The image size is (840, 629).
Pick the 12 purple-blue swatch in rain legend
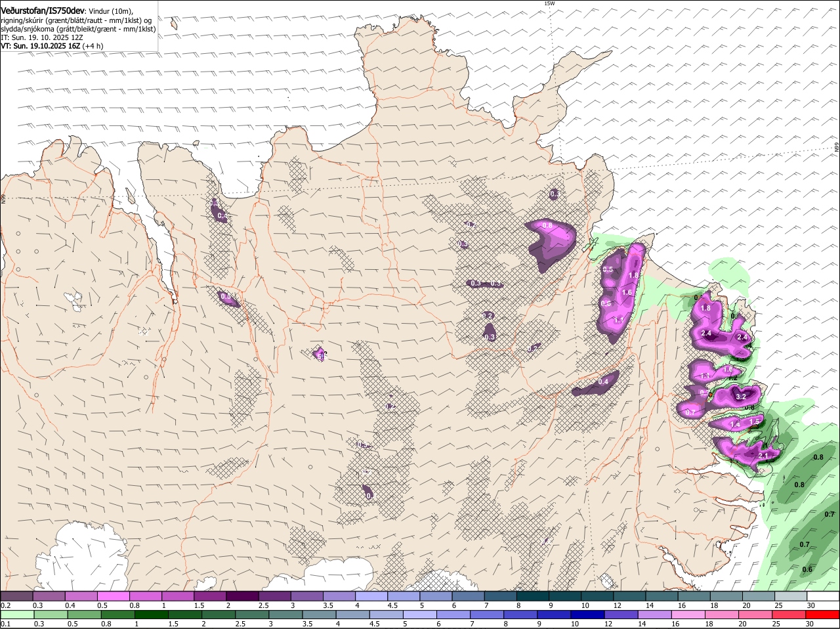(621, 615)
